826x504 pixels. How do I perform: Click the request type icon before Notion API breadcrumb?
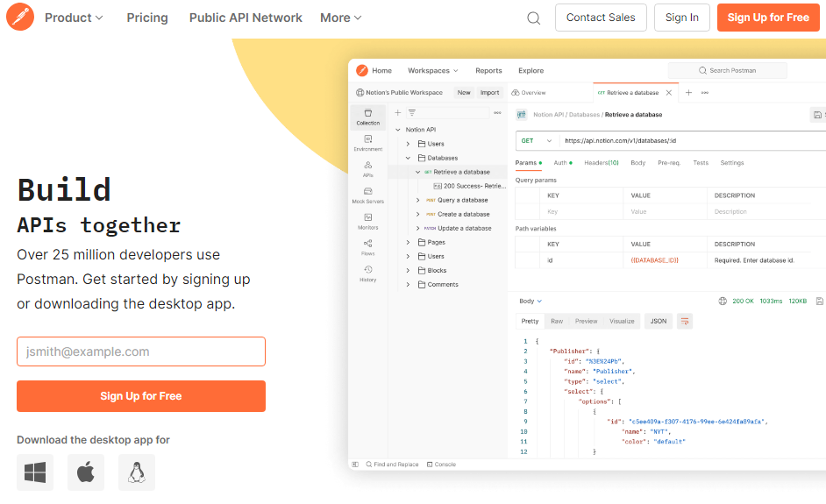[522, 114]
